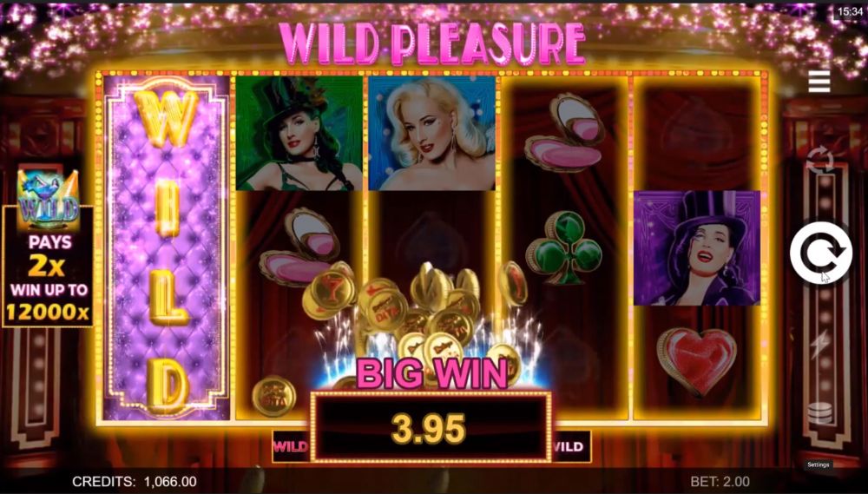Click the compact mirror on second reel
This screenshot has height=494, width=868.
click(299, 247)
